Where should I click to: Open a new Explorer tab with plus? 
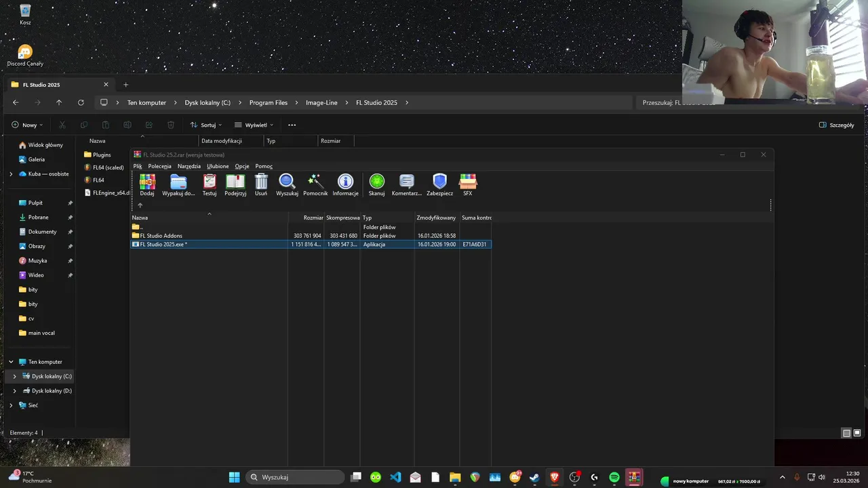pyautogui.click(x=125, y=85)
